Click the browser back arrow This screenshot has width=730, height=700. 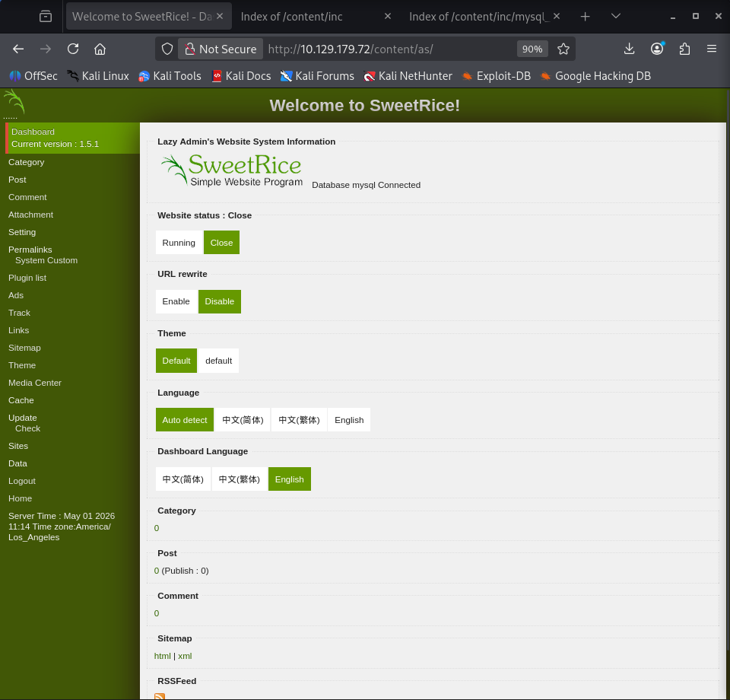click(18, 49)
